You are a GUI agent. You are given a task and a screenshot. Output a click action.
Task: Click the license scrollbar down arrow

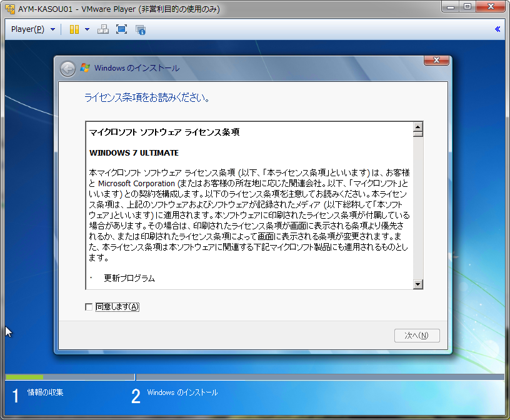tap(418, 284)
